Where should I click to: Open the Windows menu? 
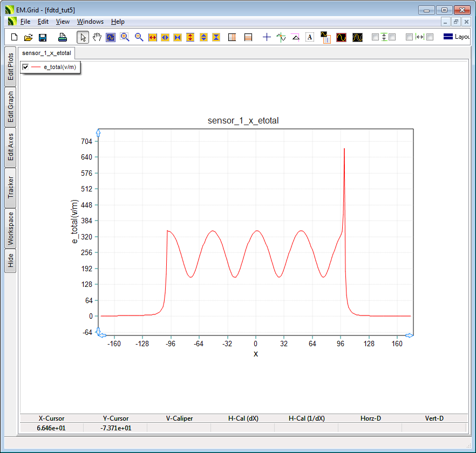90,22
